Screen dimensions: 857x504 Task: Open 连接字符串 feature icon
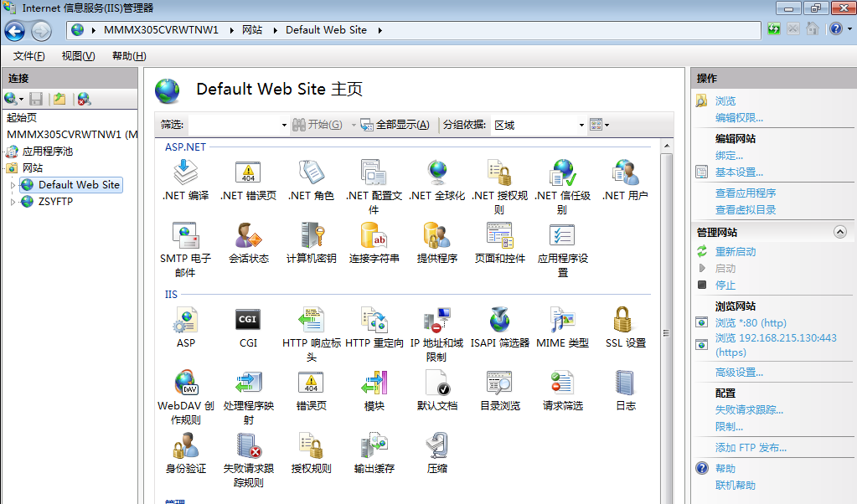[x=374, y=234]
